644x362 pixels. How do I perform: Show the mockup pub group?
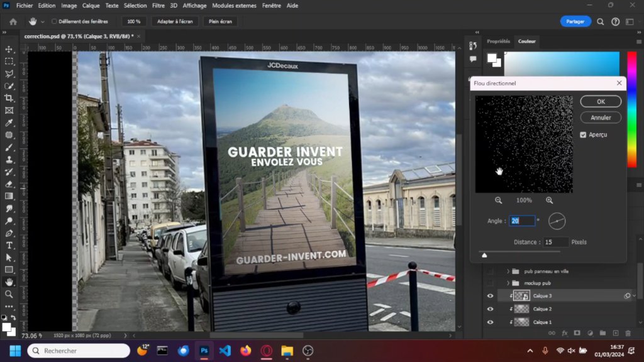[490, 283]
